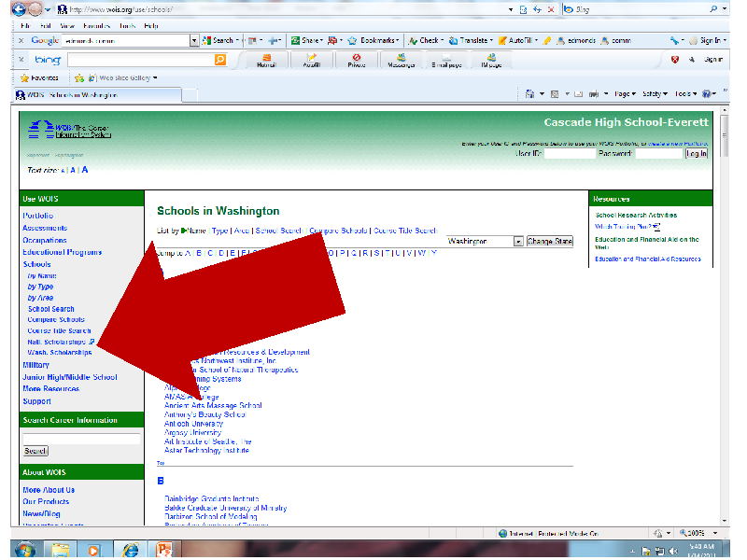Click the Ancient Arts Massage School link
This screenshot has height=560, width=747.
pyautogui.click(x=213, y=406)
